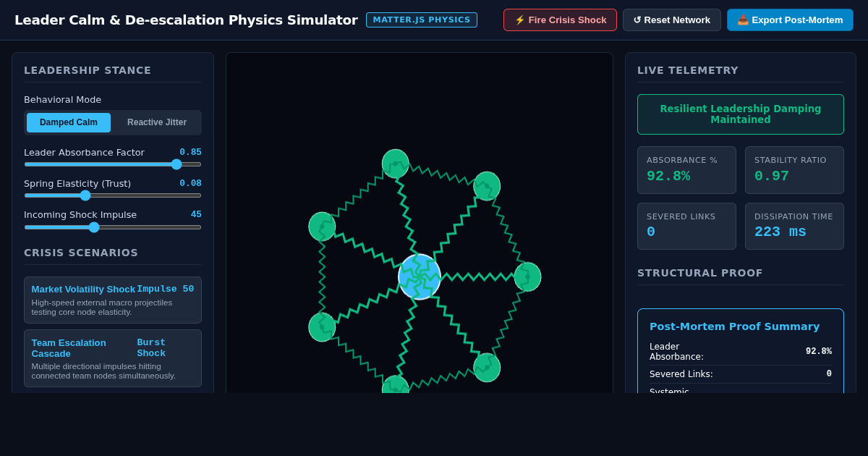Image resolution: width=868 pixels, height=456 pixels.
Task: Click the Absorbance % value 92.8%
Action: tap(668, 176)
